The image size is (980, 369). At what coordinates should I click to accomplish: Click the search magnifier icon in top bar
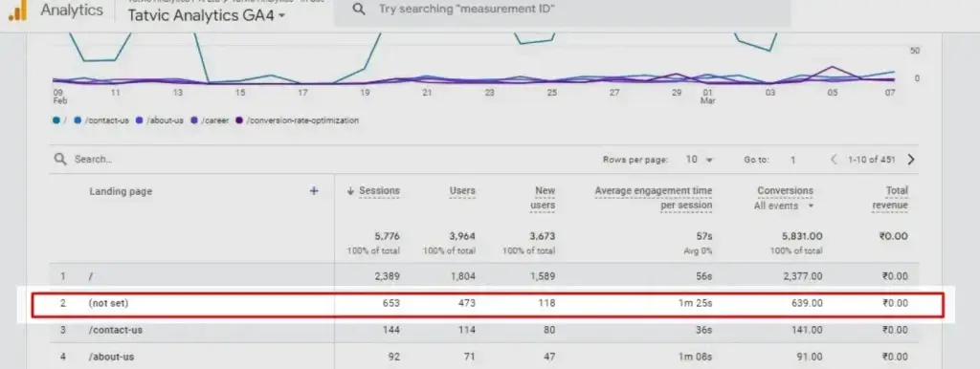(x=359, y=10)
